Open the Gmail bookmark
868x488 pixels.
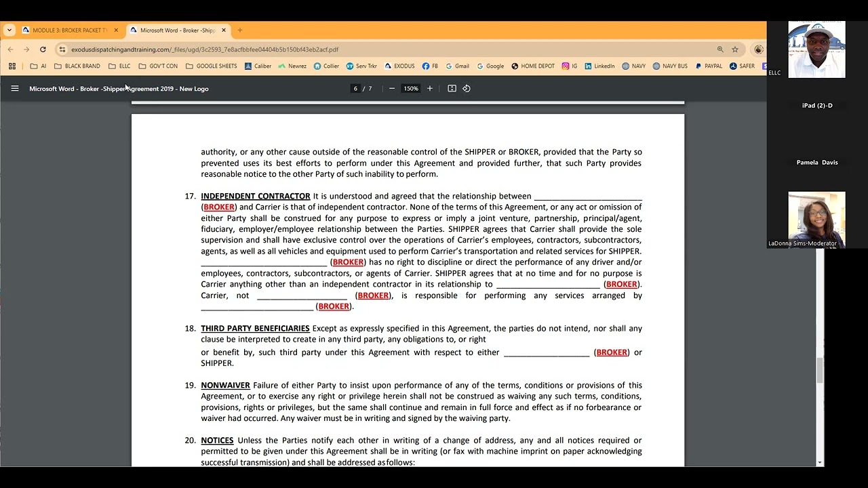[x=457, y=66]
